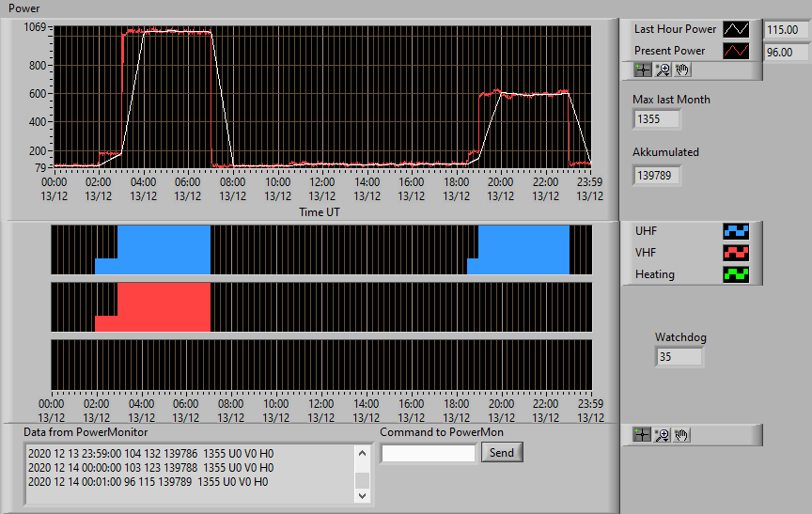Viewport: 812px width, 514px height.
Task: Click the Watchdog counter field
Action: (679, 357)
